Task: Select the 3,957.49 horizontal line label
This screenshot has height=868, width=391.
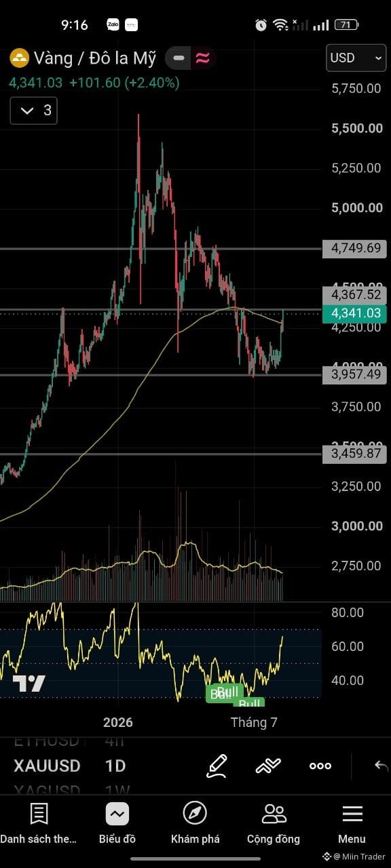Action: tap(356, 374)
